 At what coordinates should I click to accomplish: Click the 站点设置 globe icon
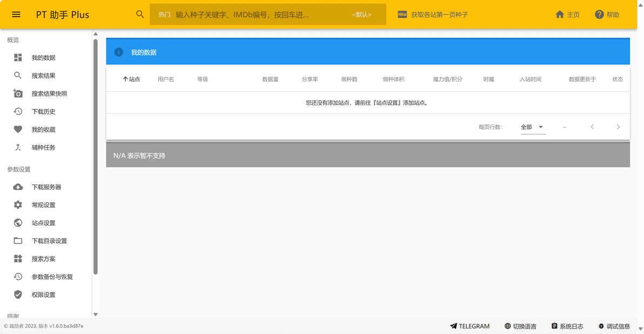pos(18,223)
